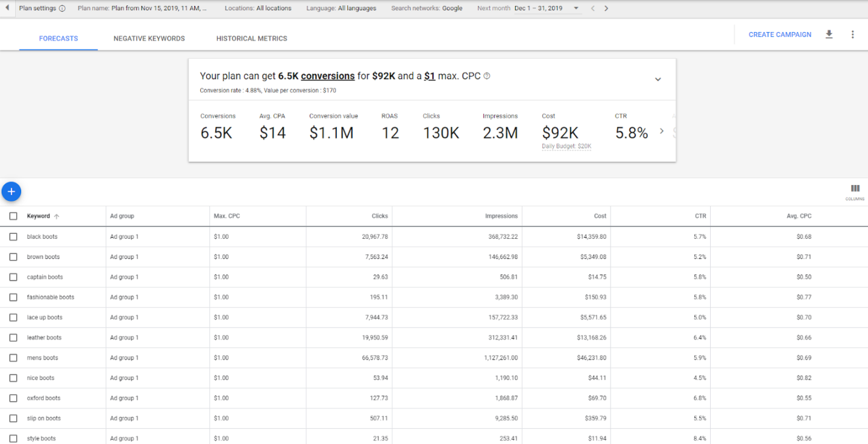Go to the next date period arrow
This screenshot has height=444, width=868.
[606, 8]
